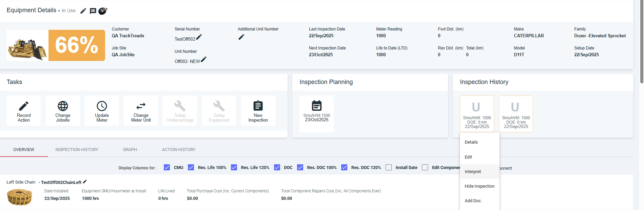Image resolution: width=644 pixels, height=210 pixels.
Task: Toggle the Res. DOC 100% checkbox
Action: point(300,167)
